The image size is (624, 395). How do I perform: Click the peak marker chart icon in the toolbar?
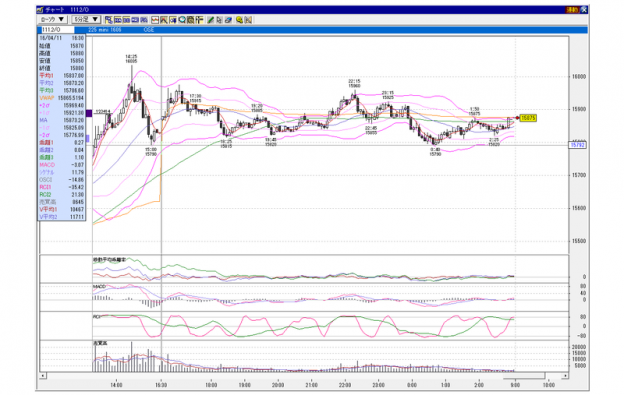(164, 20)
